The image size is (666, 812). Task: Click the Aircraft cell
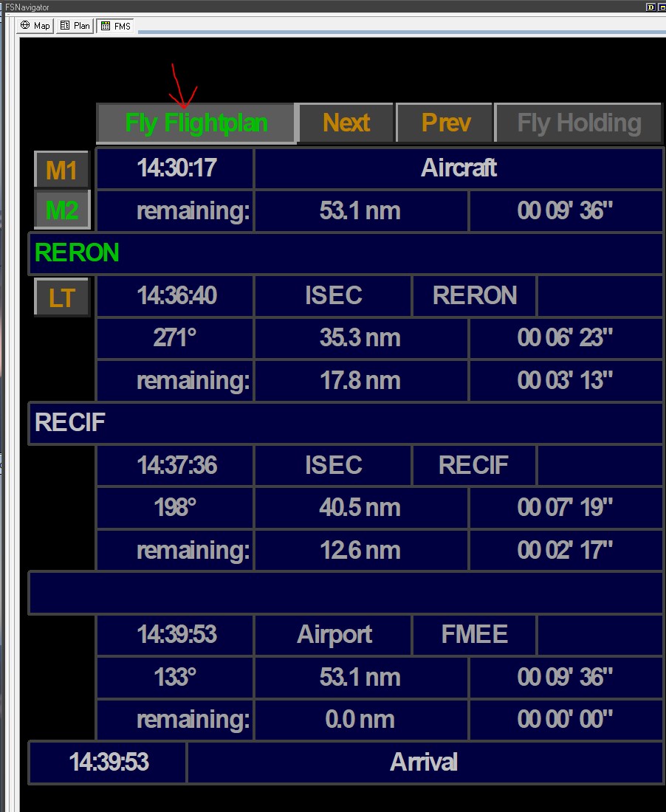click(x=459, y=168)
